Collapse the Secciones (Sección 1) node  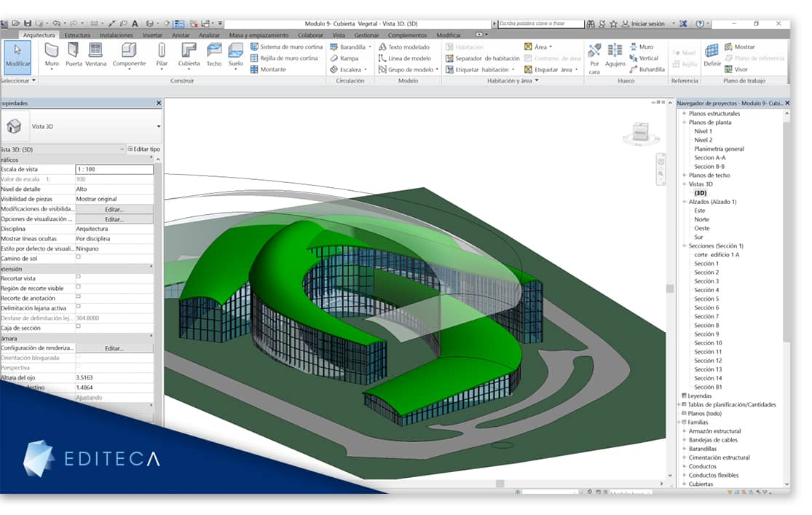684,245
